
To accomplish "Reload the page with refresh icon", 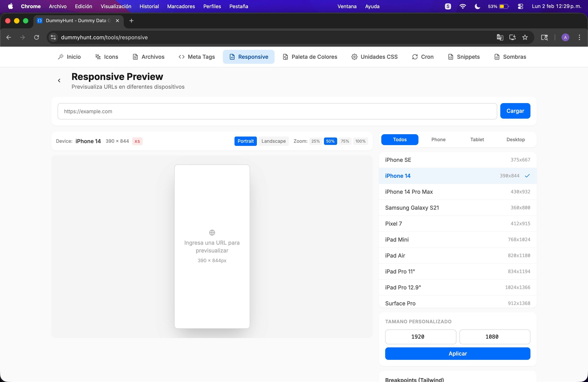I will tap(37, 37).
